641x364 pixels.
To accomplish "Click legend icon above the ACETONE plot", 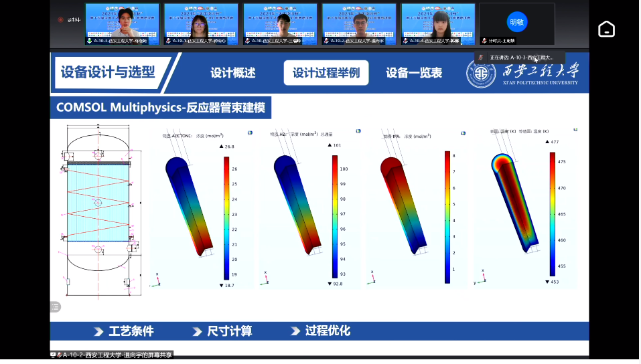I will 251,132.
